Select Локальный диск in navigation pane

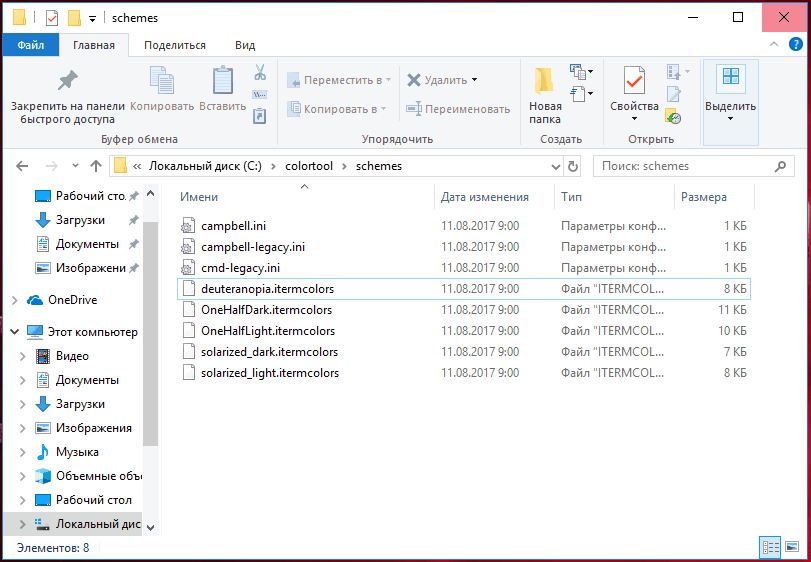(87, 524)
